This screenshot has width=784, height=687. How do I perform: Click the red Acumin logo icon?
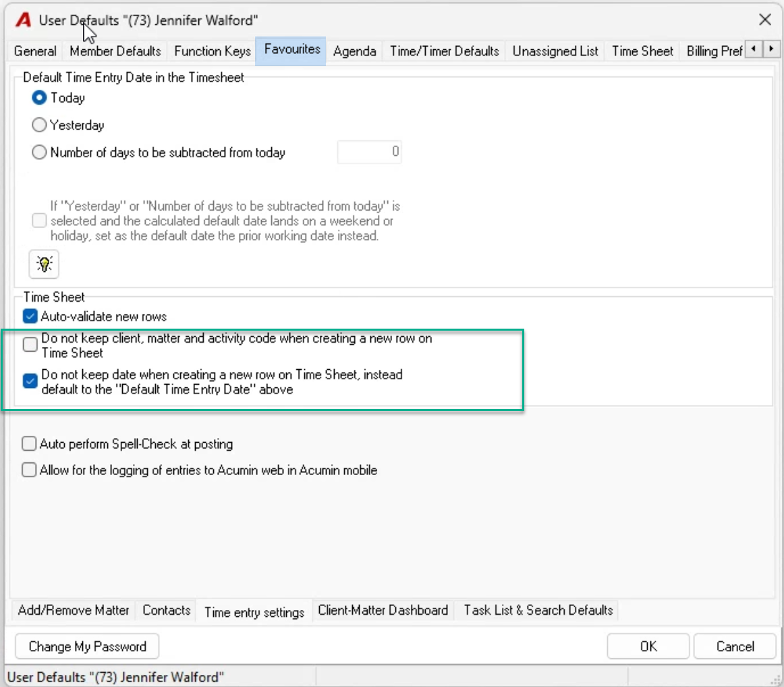click(23, 20)
